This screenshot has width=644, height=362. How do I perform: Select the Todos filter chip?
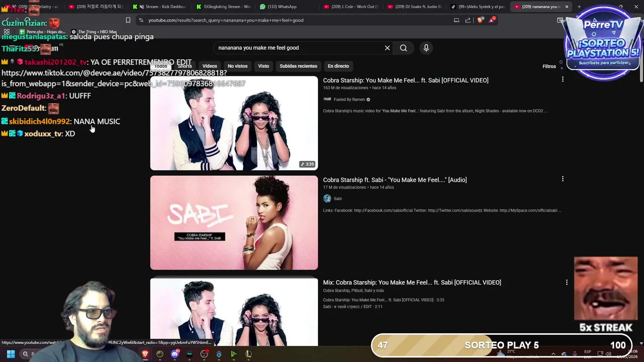[x=161, y=66]
